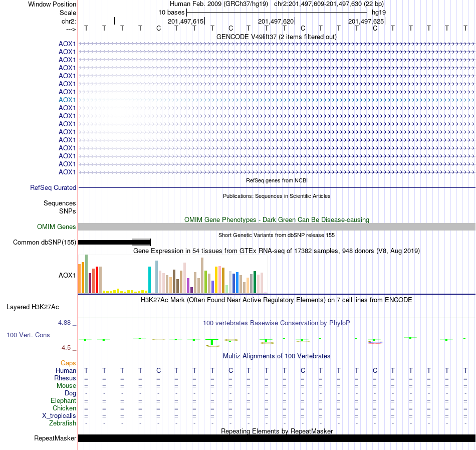
Task: Click the 4.88 upper scale value
Action: [64, 323]
